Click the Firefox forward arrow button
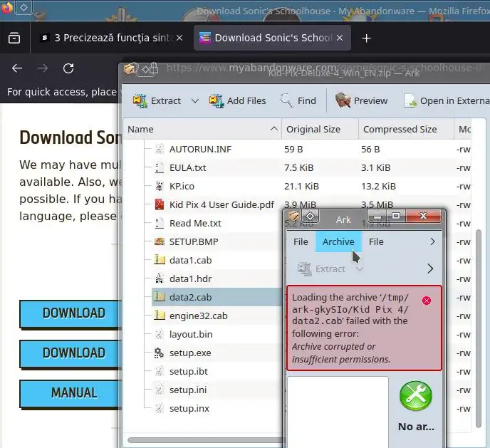 [43, 68]
